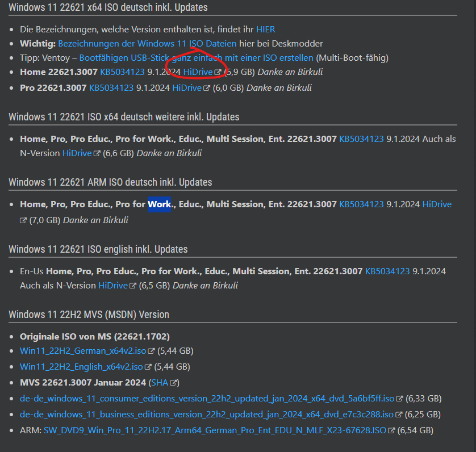Click external-link icon before (6,6 GB)
This screenshot has width=476, height=452.
tap(97, 154)
